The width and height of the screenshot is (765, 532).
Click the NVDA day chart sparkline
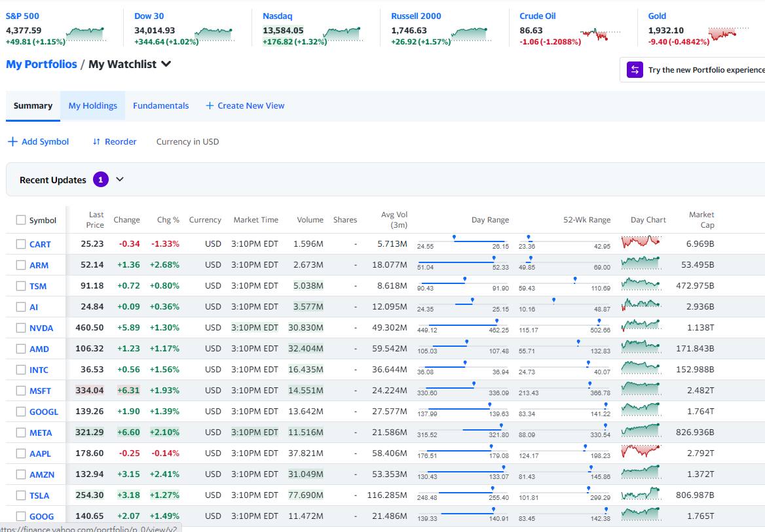[x=641, y=326]
